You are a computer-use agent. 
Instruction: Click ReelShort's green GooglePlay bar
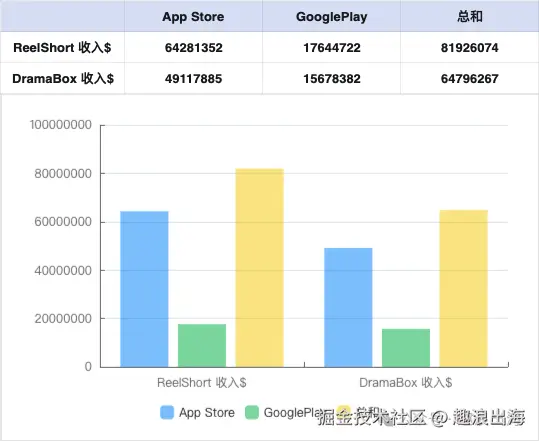(x=202, y=345)
